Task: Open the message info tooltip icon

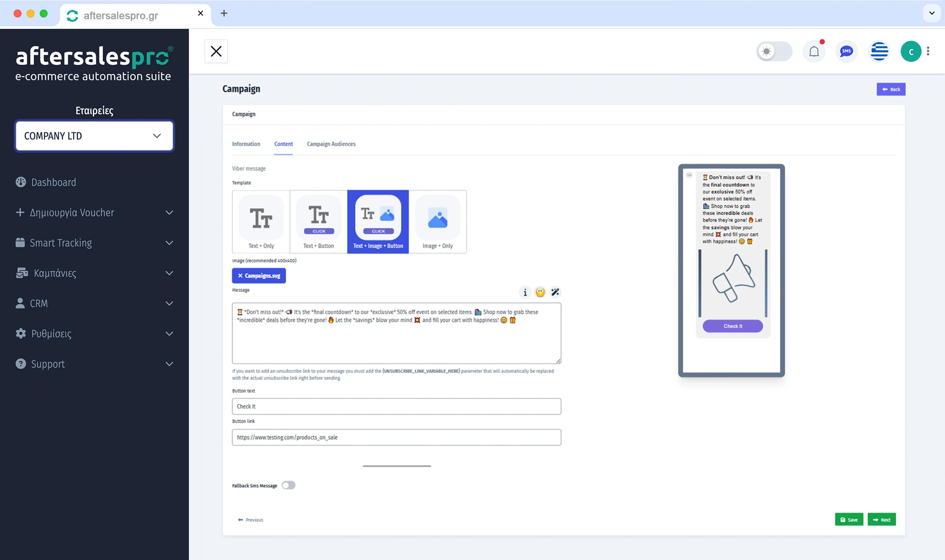Action: 525,292
